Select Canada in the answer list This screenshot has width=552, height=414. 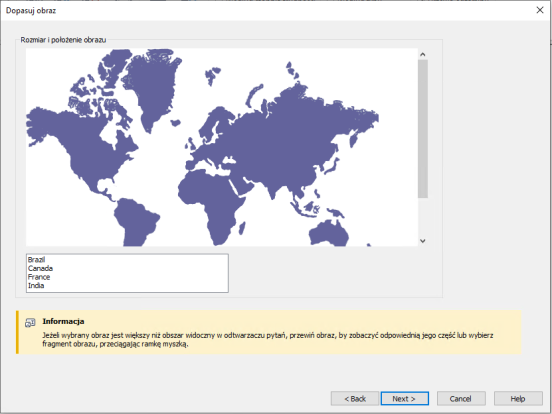[40, 268]
